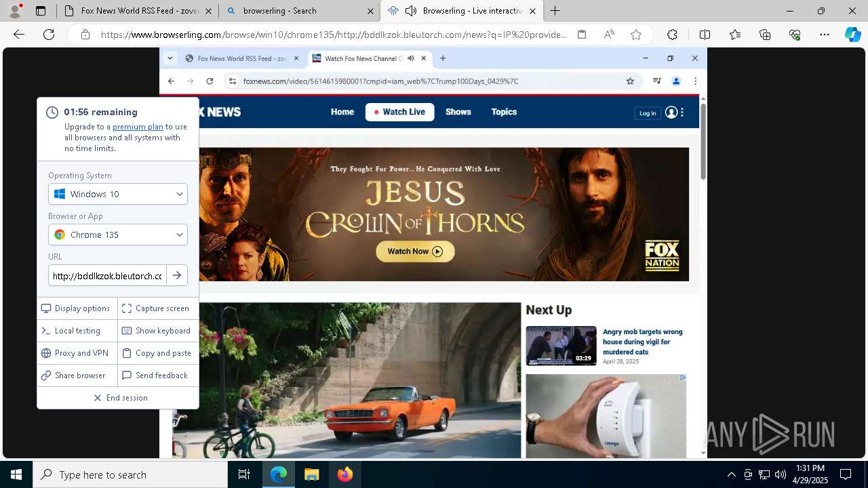The width and height of the screenshot is (868, 488).
Task: Click Edge back navigation arrow
Action: tap(19, 35)
